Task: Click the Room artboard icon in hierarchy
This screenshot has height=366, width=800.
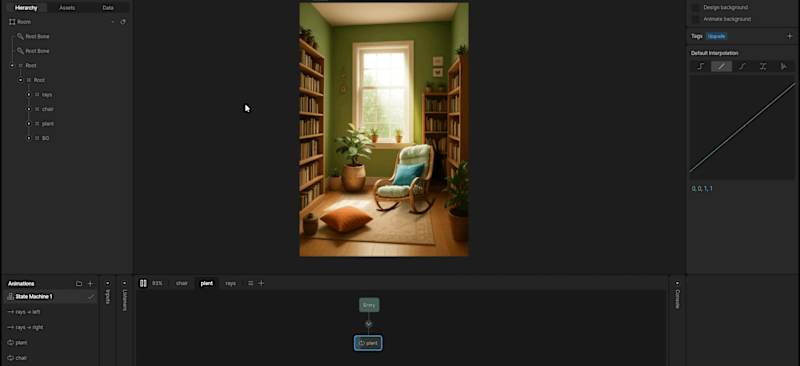Action: click(12, 22)
